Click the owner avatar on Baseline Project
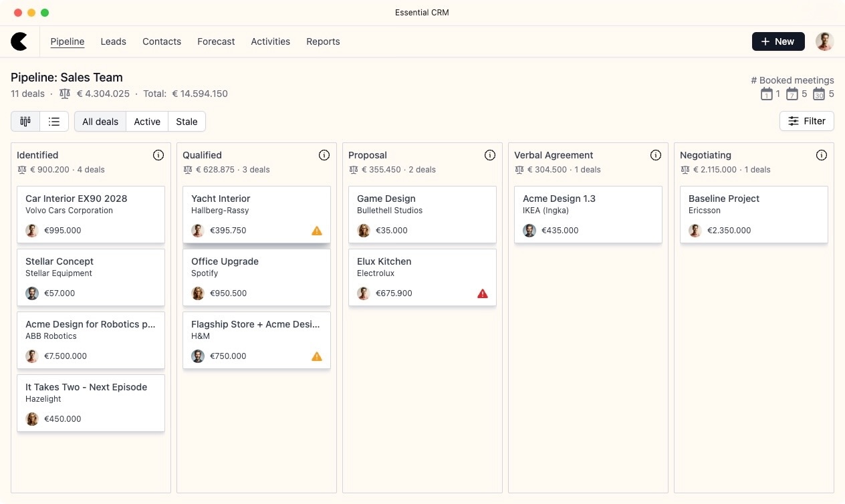The height and width of the screenshot is (504, 845). tap(695, 230)
